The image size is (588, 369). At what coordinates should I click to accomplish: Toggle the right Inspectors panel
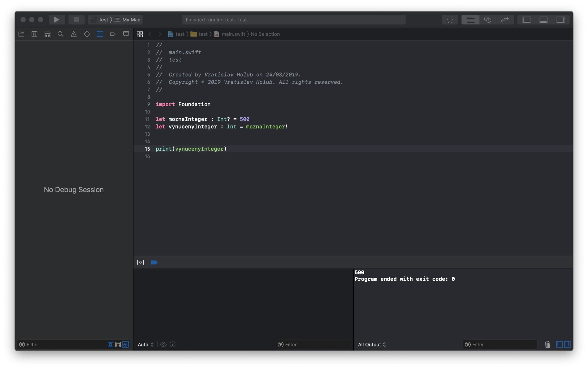[x=560, y=20]
